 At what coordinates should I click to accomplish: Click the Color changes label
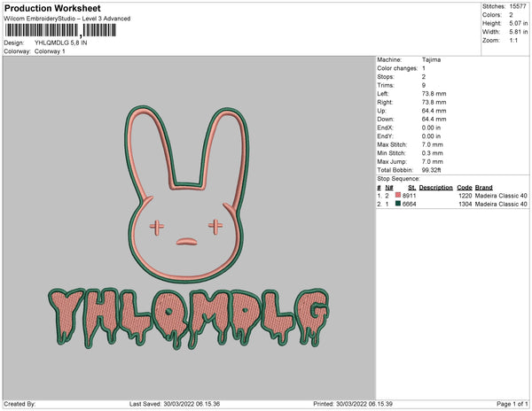[x=397, y=68]
